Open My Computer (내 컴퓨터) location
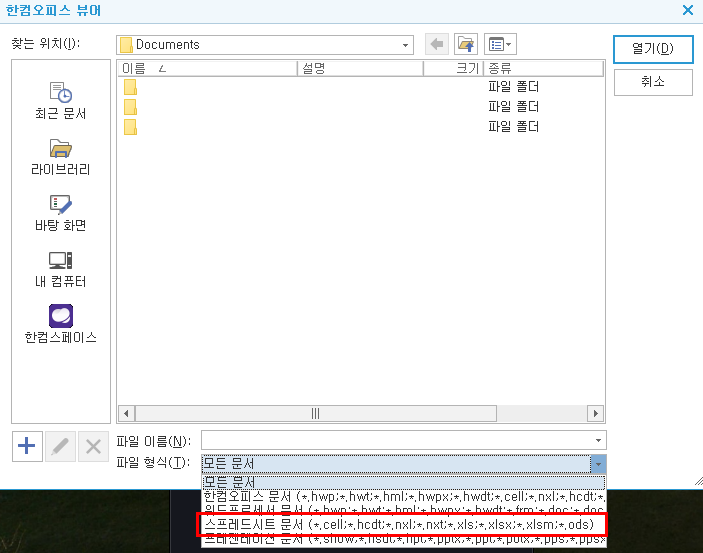 click(x=61, y=269)
